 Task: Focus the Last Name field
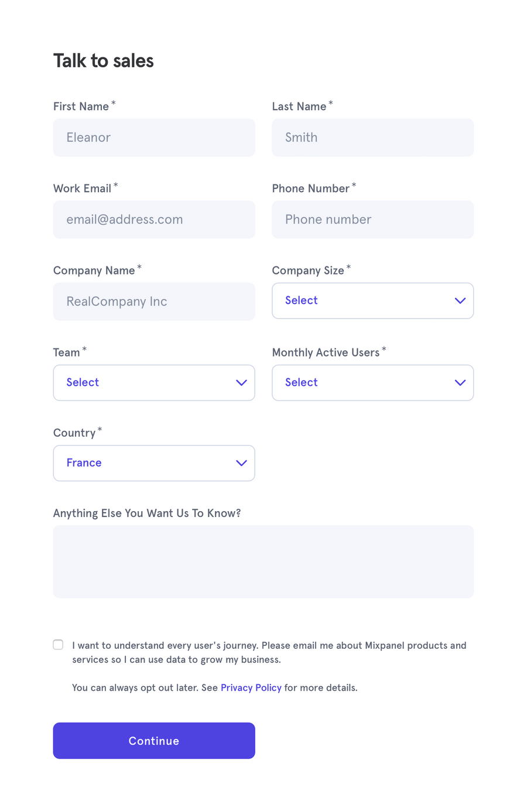click(x=372, y=138)
